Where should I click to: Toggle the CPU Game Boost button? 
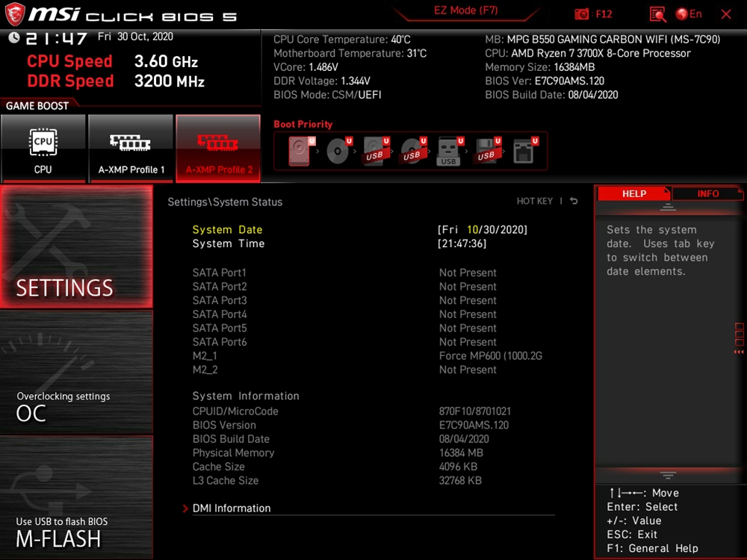point(43,149)
